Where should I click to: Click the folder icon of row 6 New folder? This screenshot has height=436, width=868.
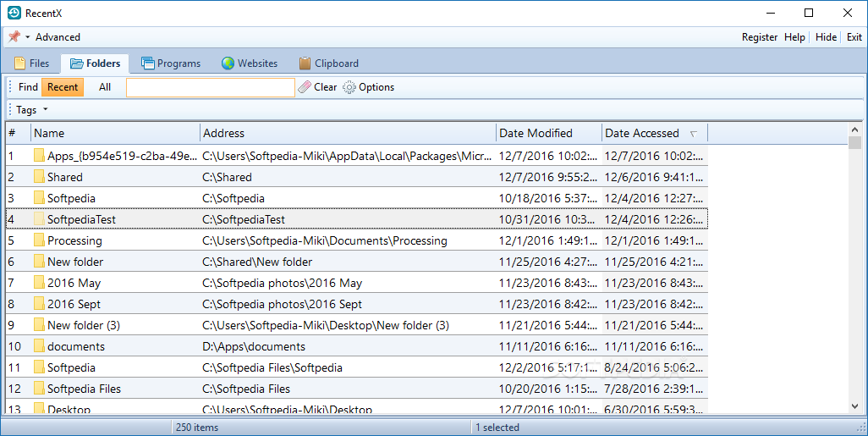click(39, 262)
